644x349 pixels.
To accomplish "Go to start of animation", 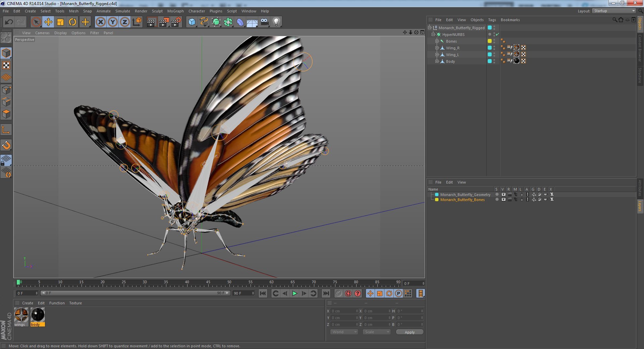I will [263, 293].
